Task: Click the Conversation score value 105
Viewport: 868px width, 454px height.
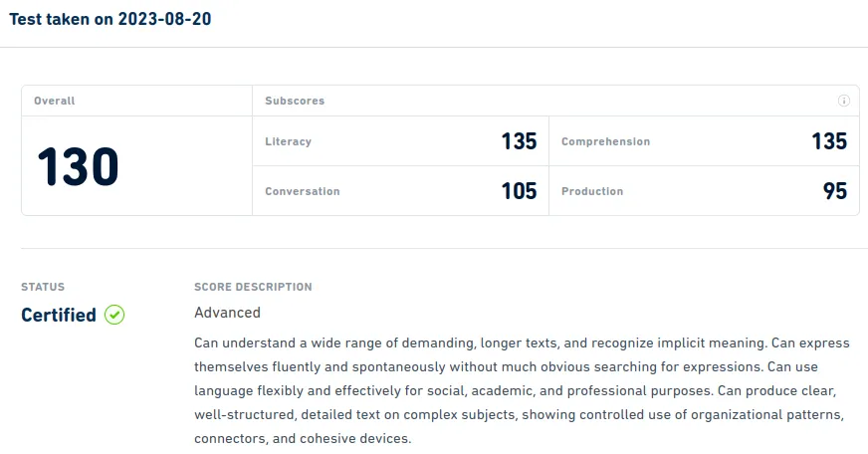Action: click(519, 191)
